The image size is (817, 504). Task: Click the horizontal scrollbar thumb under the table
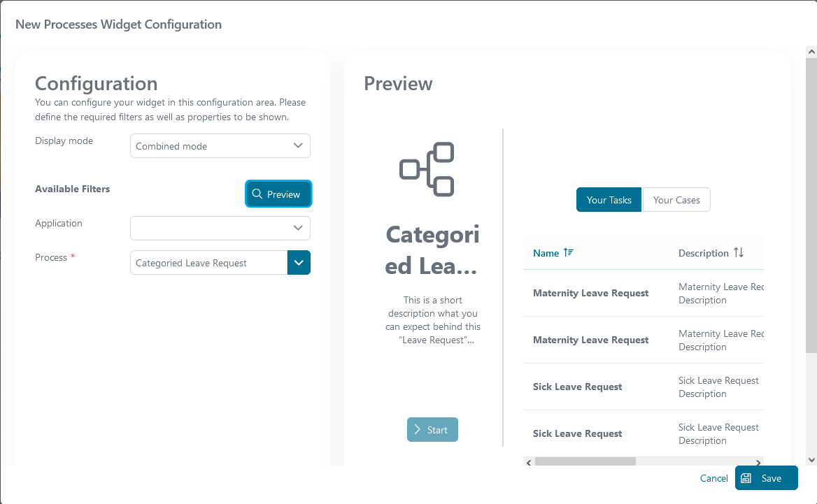[x=585, y=462]
